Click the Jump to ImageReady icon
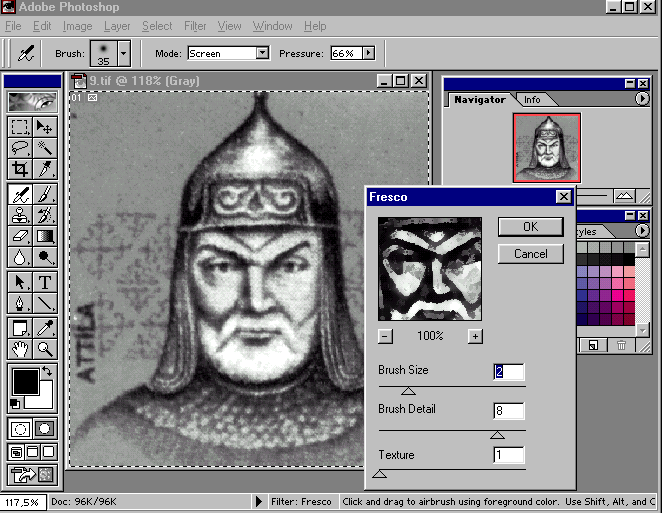Image resolution: width=662 pixels, height=513 pixels. pyautogui.click(x=33, y=475)
